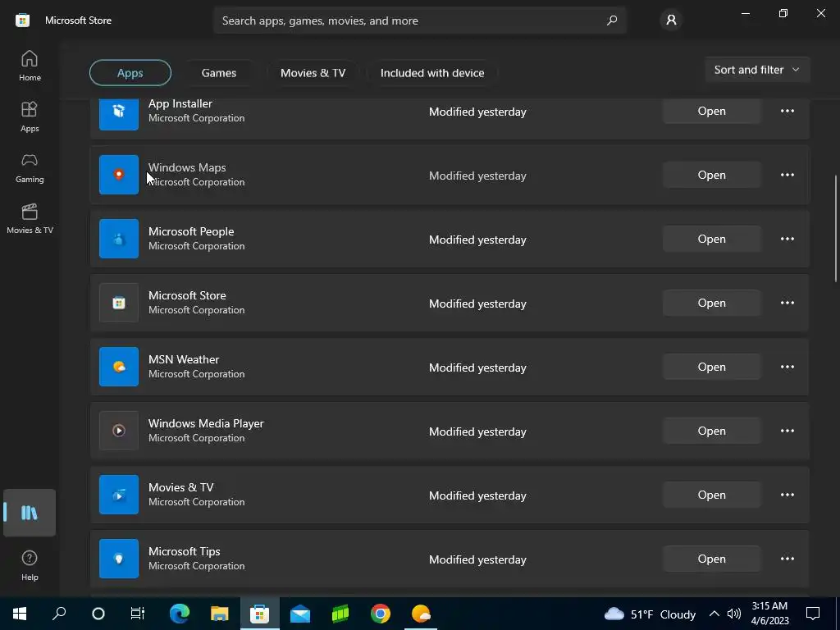Viewport: 840px width, 630px height.
Task: Open more options for Microsoft People
Action: coord(787,239)
